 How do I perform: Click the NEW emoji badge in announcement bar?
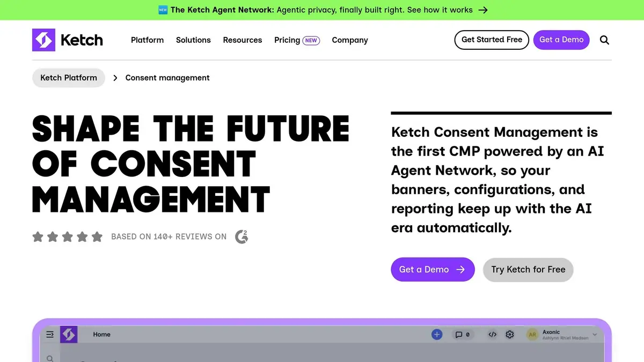pos(163,10)
